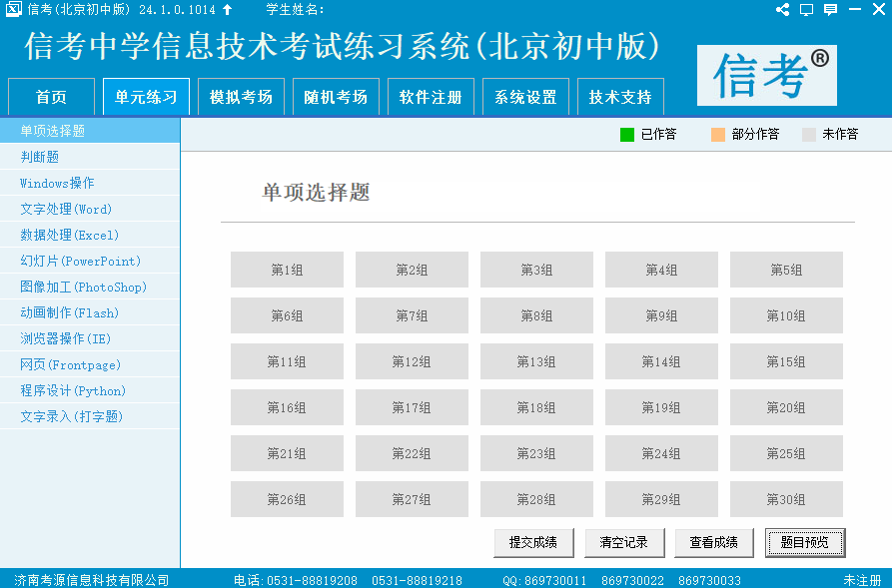The height and width of the screenshot is (588, 892).
Task: Click the green 已作答 legend swatch
Action: 627,134
